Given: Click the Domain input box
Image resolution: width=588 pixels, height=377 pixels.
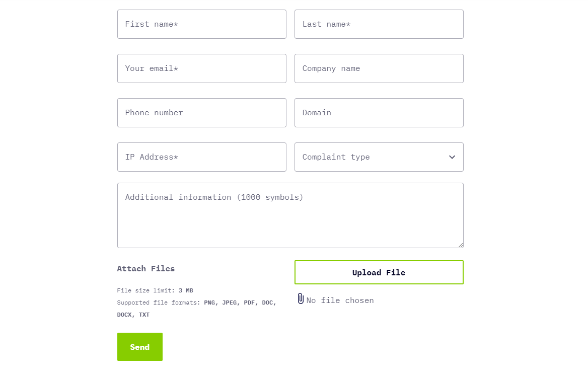Looking at the screenshot, I should [379, 113].
